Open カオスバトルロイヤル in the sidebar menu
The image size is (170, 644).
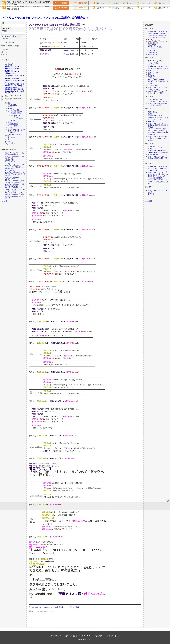(12, 79)
